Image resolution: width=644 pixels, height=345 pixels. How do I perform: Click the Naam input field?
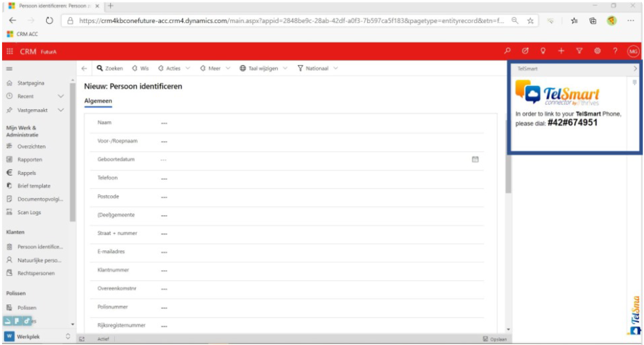tap(309, 123)
